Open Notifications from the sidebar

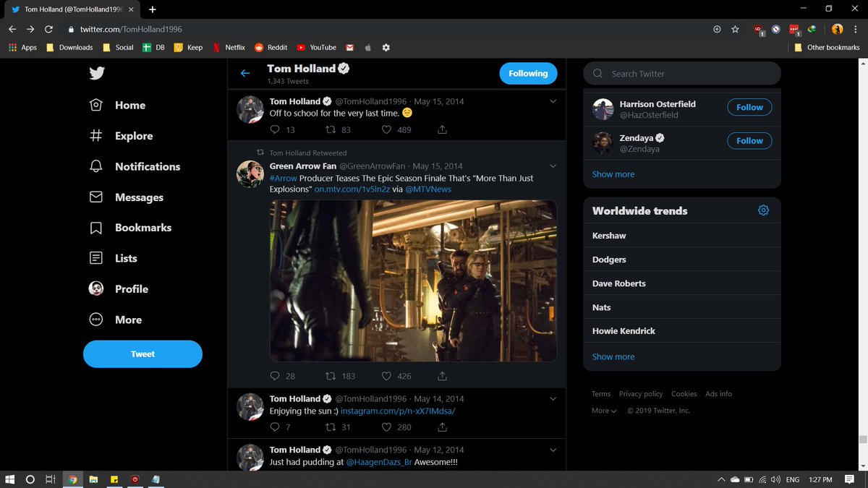click(x=135, y=166)
